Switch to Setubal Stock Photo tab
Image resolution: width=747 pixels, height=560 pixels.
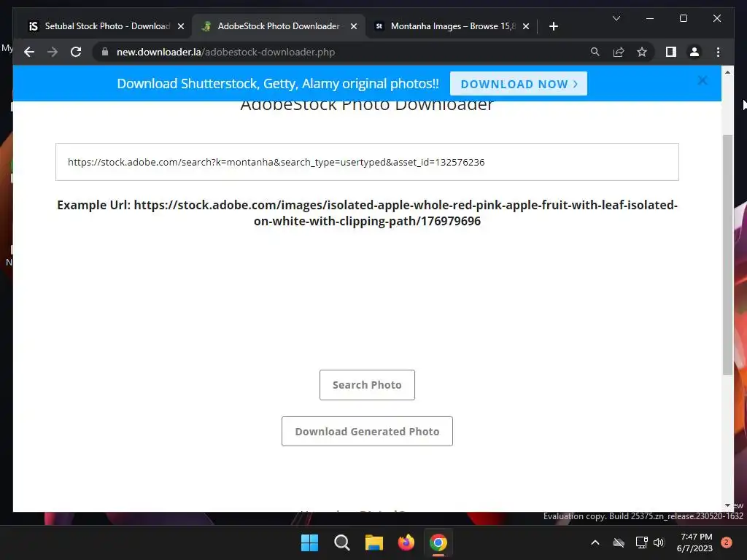pyautogui.click(x=105, y=26)
